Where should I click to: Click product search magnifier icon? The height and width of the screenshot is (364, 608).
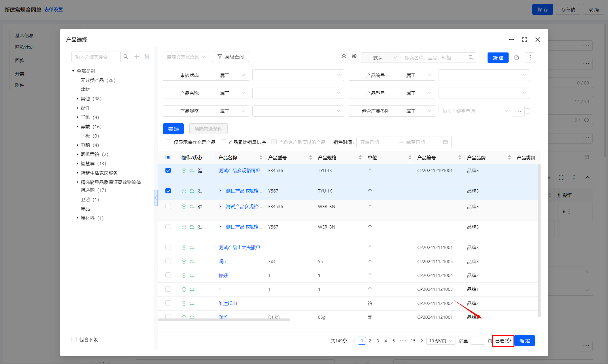tap(471, 58)
